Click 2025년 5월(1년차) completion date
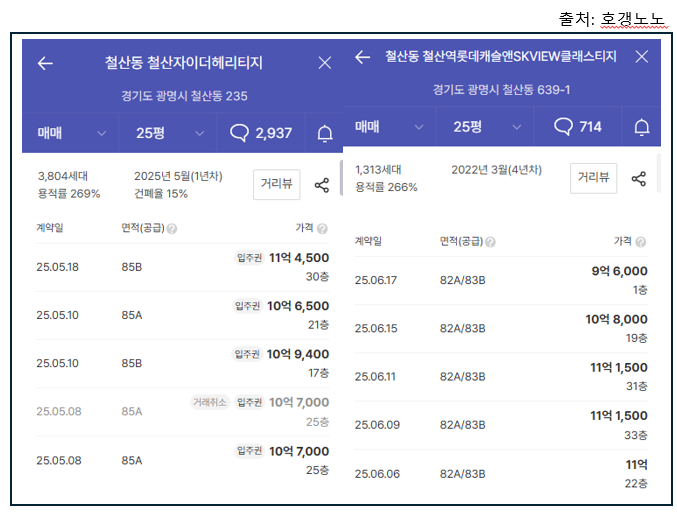This screenshot has width=677, height=515. (178, 176)
